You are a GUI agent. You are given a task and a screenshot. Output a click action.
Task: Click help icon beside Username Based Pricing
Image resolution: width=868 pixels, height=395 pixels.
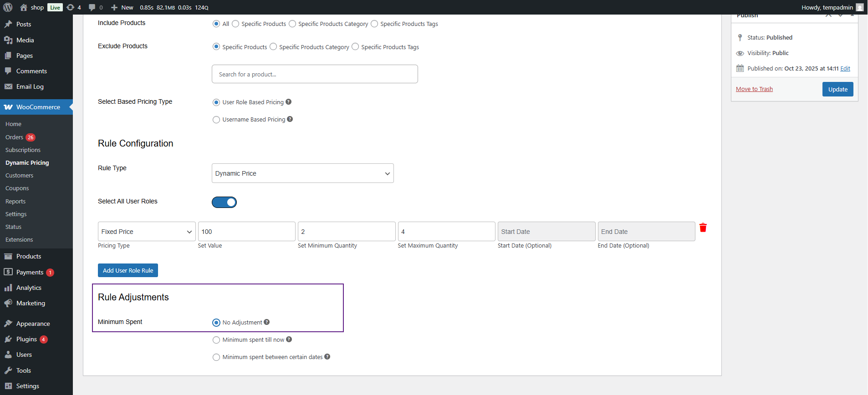click(290, 119)
